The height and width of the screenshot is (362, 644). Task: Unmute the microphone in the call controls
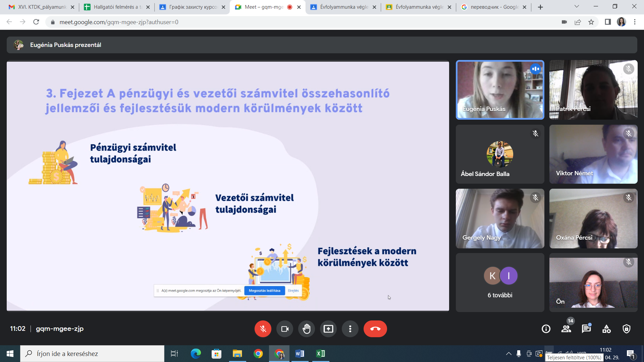263,329
